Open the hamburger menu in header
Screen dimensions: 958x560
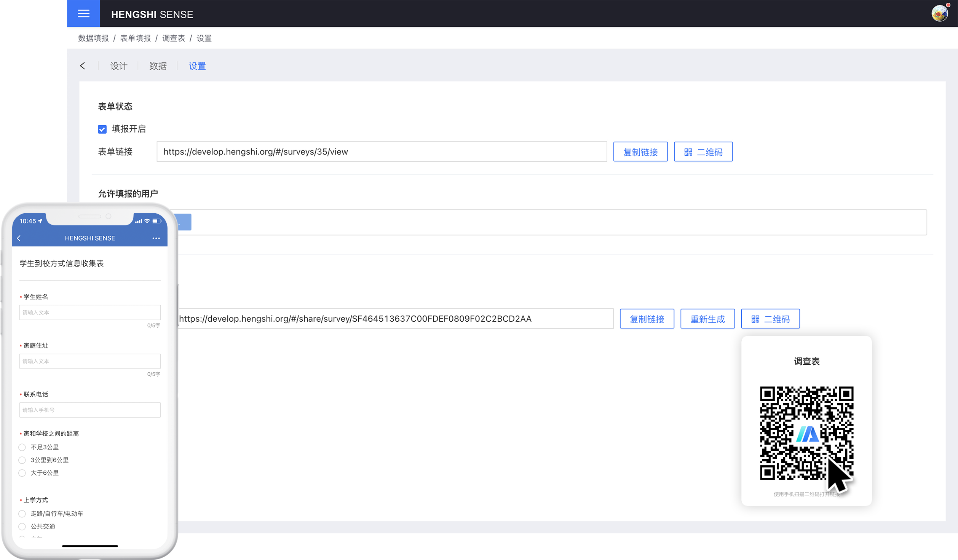(x=83, y=14)
